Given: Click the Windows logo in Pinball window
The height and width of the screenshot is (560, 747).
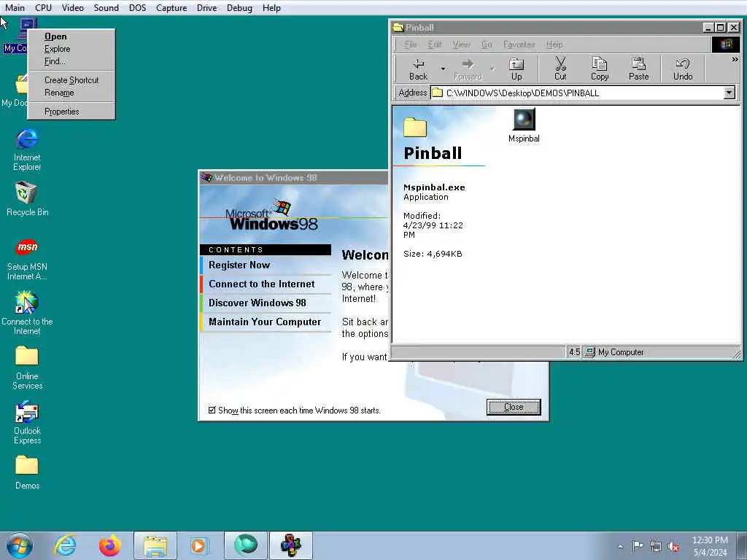Looking at the screenshot, I should click(x=726, y=44).
